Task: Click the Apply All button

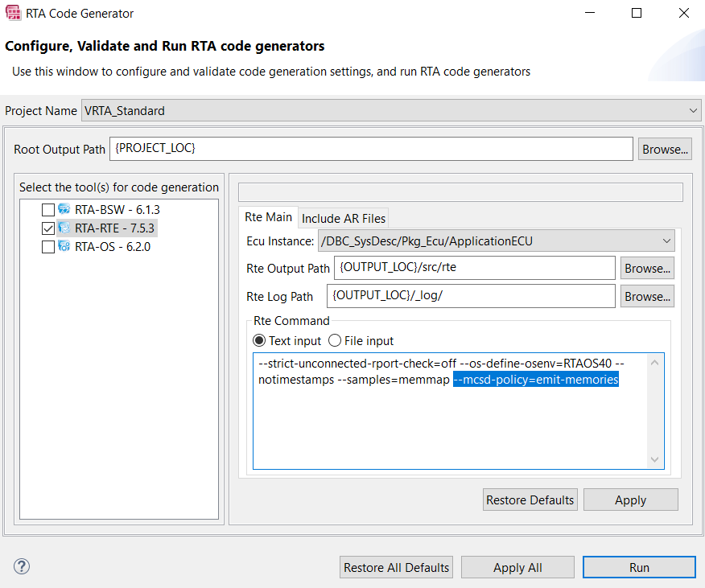Action: [x=517, y=567]
